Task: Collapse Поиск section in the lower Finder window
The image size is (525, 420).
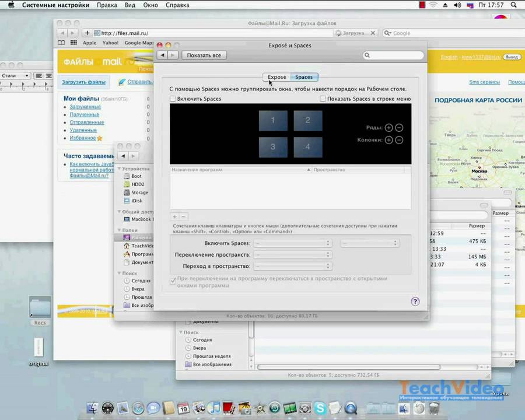Action: [x=181, y=332]
